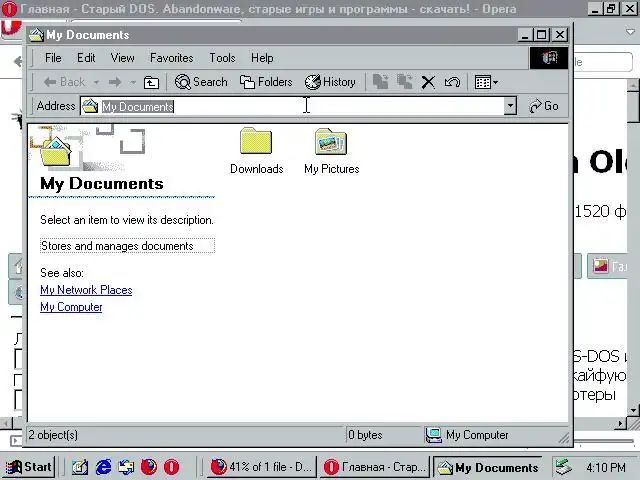Show the Folders tree pane
The height and width of the screenshot is (480, 640).
(266, 82)
